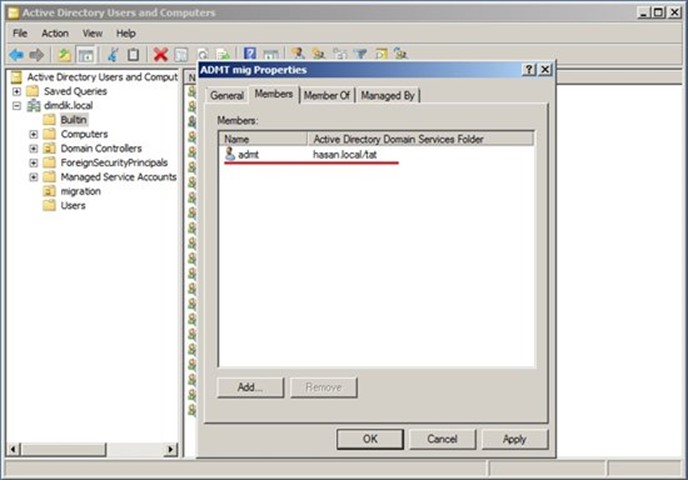Click Active Directory Domain Services Folder column header
The height and width of the screenshot is (480, 688).
coord(420,139)
